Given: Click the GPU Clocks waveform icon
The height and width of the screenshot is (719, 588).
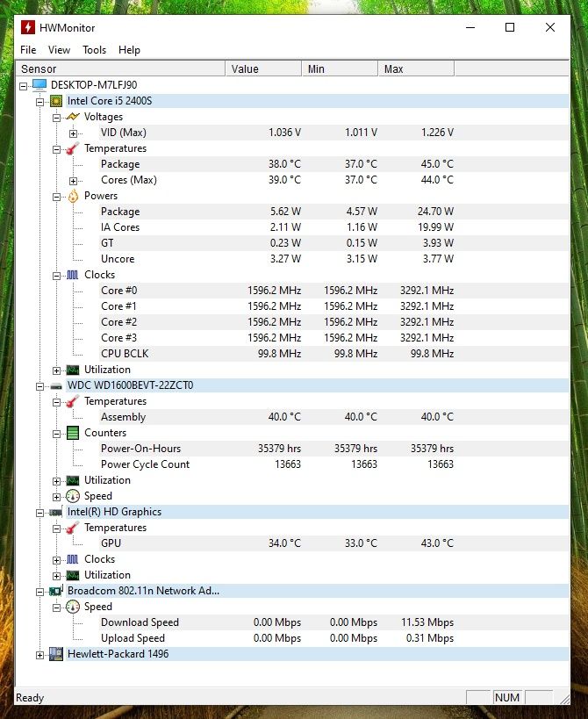Looking at the screenshot, I should coord(73,559).
